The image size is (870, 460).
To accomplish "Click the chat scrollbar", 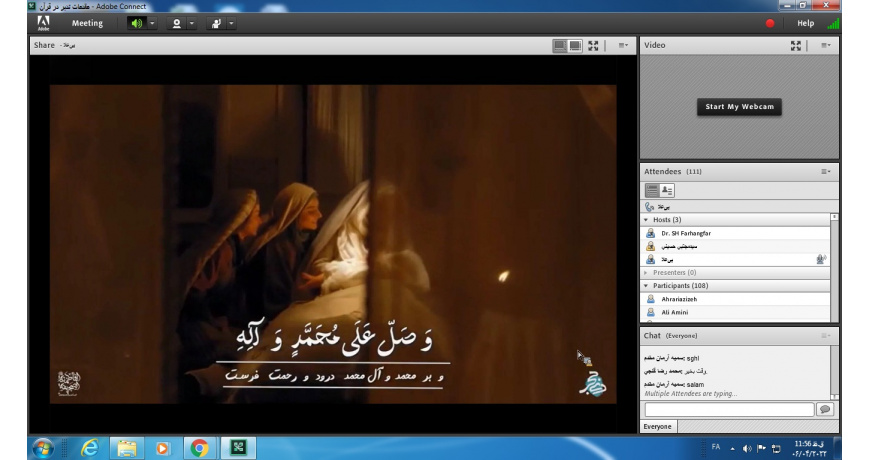I will (834, 372).
